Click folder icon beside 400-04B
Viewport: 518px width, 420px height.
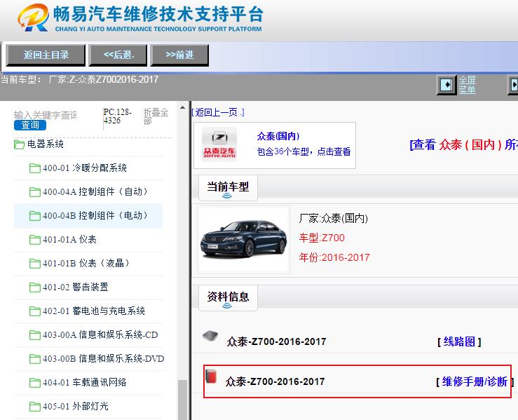click(34, 216)
